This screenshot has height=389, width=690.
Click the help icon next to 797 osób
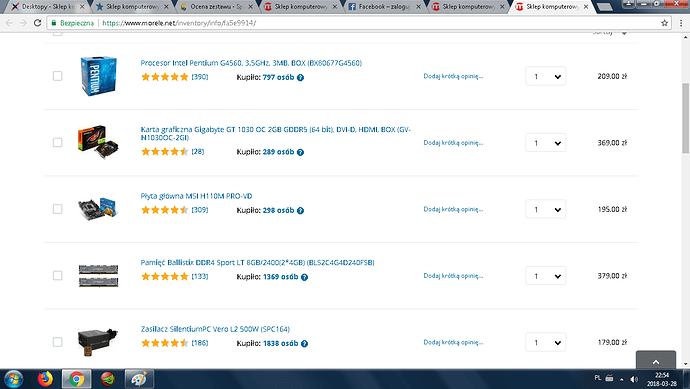300,77
